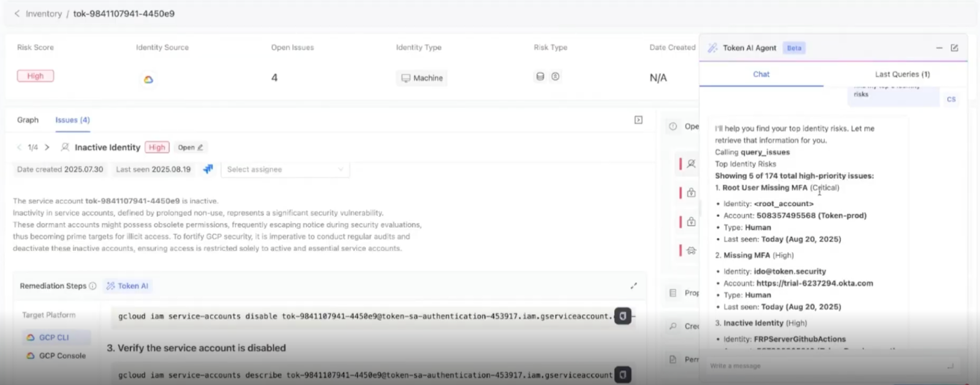Image resolution: width=980 pixels, height=385 pixels.
Task: Start a new chat with edit icon
Action: [x=954, y=48]
